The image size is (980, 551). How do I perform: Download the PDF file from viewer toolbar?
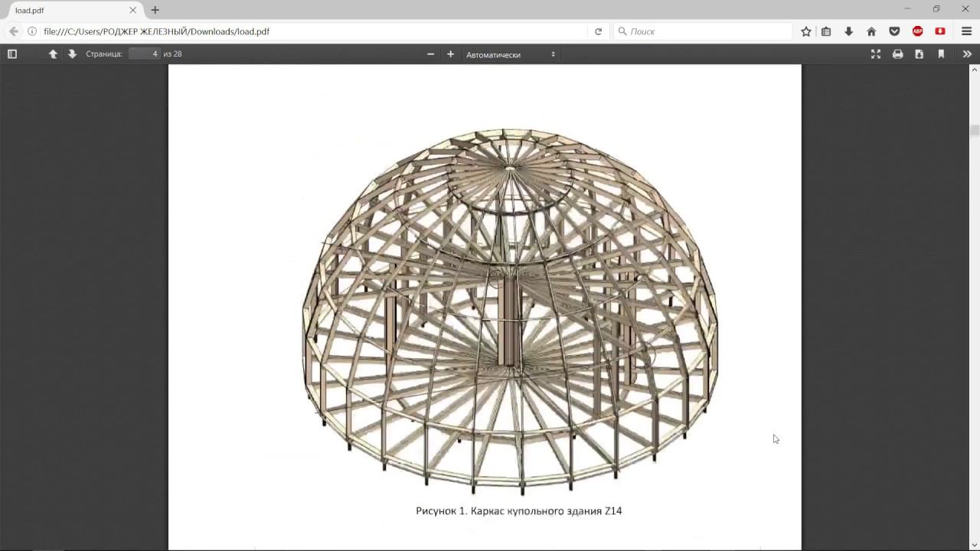click(x=919, y=54)
